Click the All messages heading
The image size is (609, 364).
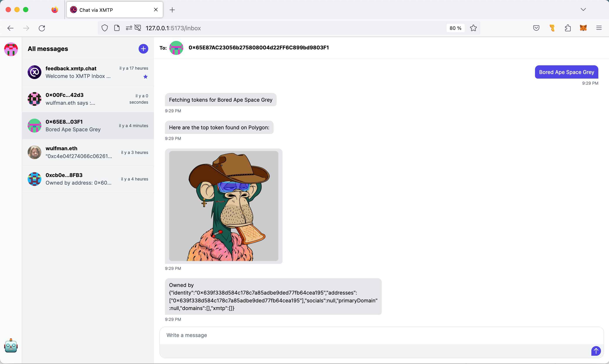tap(48, 49)
